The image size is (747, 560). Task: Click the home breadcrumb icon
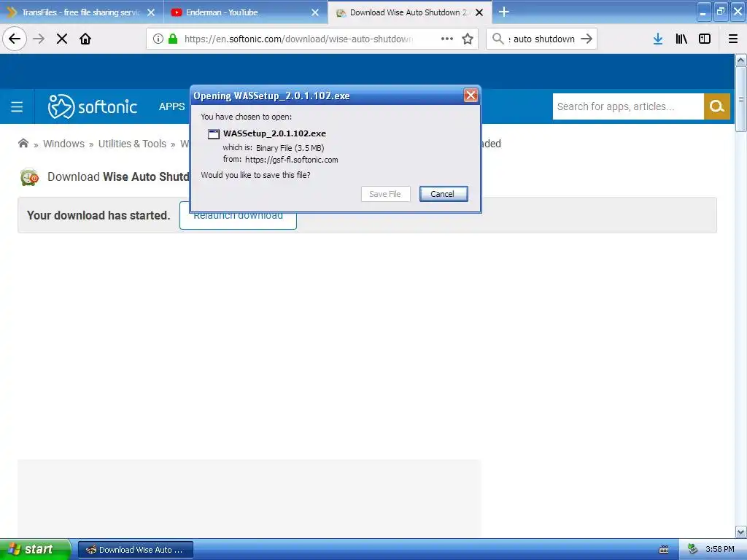[23, 144]
